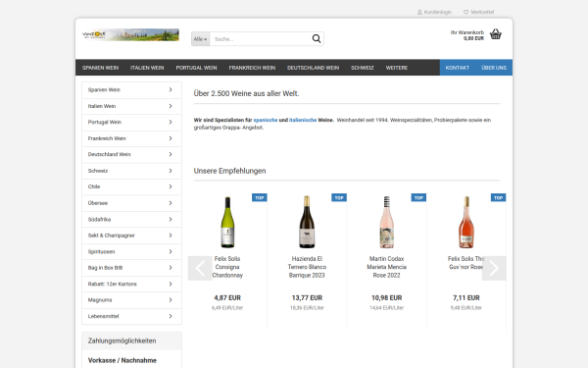
Task: Expand Südafrika sidebar chevron
Action: pyautogui.click(x=171, y=219)
